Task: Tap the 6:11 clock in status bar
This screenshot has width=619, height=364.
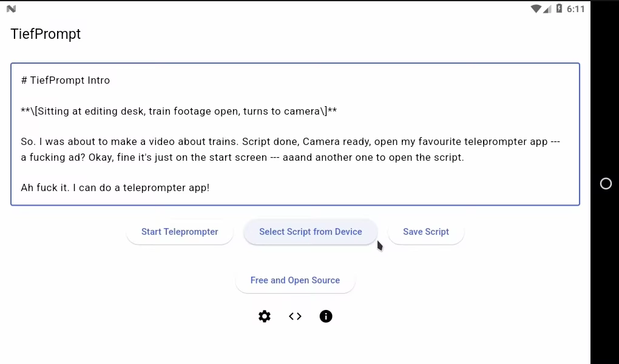Action: pyautogui.click(x=575, y=8)
